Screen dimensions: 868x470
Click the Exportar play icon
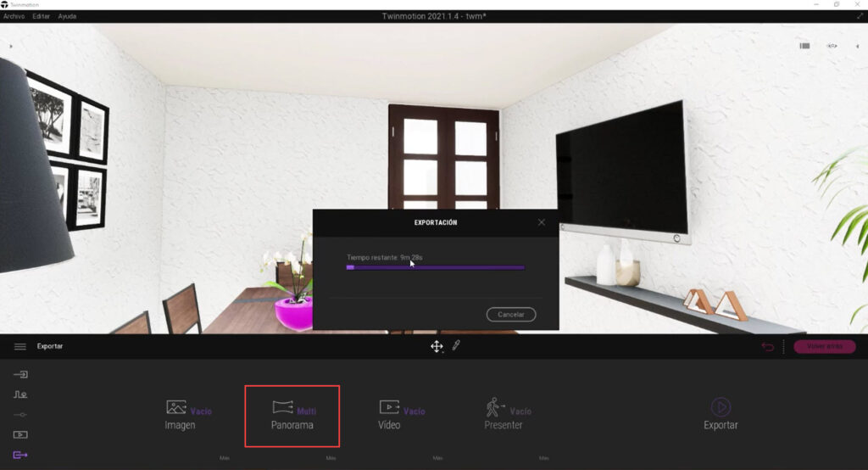721,407
